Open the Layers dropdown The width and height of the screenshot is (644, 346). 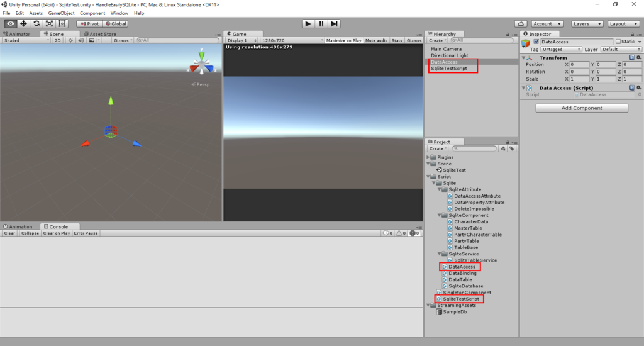click(x=587, y=24)
